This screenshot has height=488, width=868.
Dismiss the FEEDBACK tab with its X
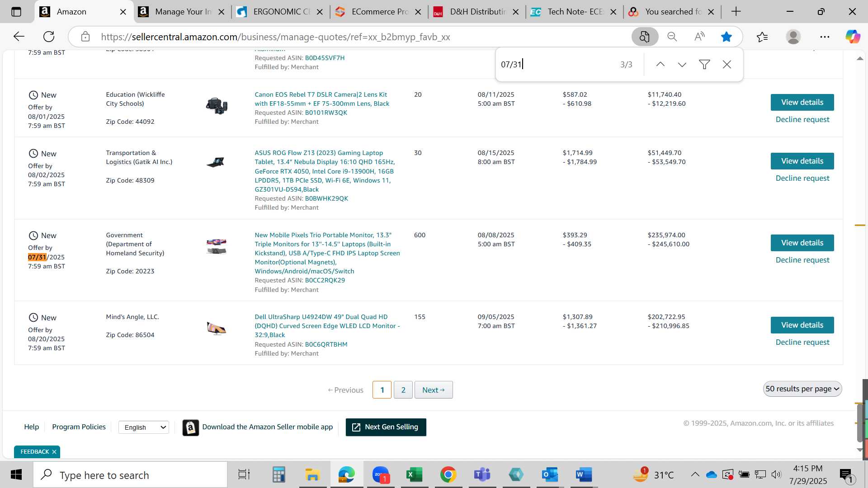point(54,452)
